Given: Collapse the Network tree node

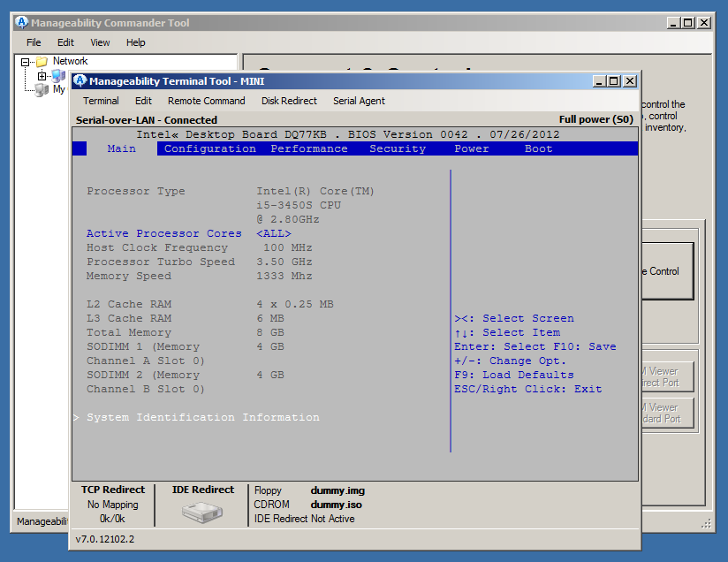Looking at the screenshot, I should (x=26, y=62).
